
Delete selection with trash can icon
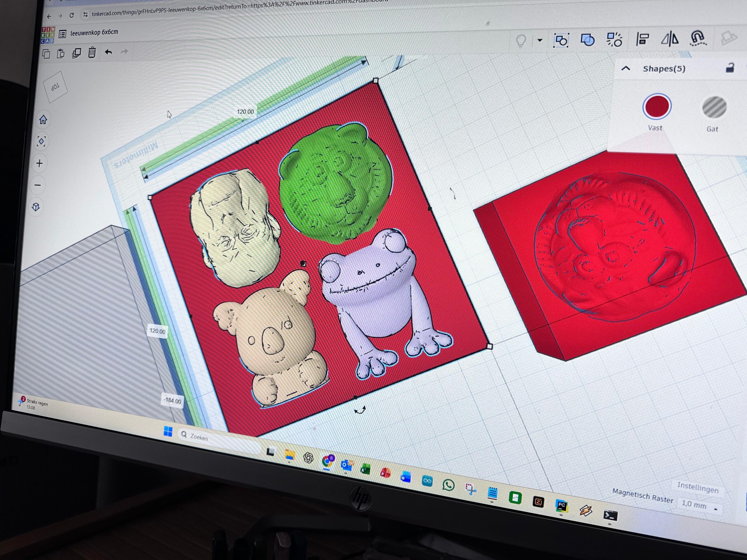92,53
